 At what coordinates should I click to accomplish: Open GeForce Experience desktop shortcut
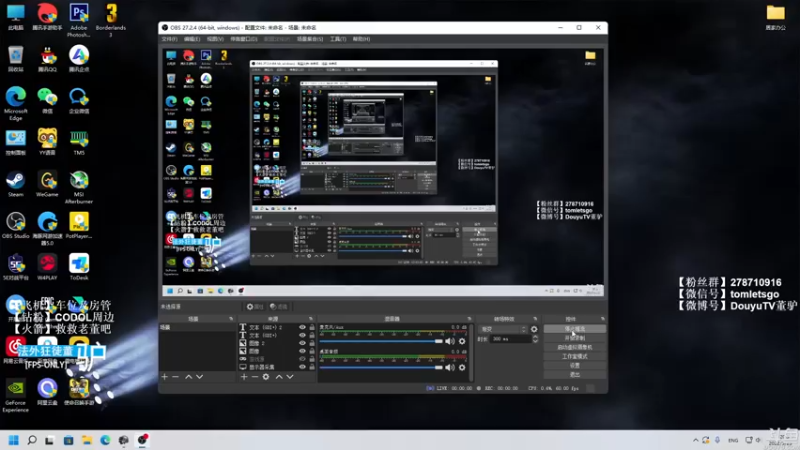pos(15,395)
